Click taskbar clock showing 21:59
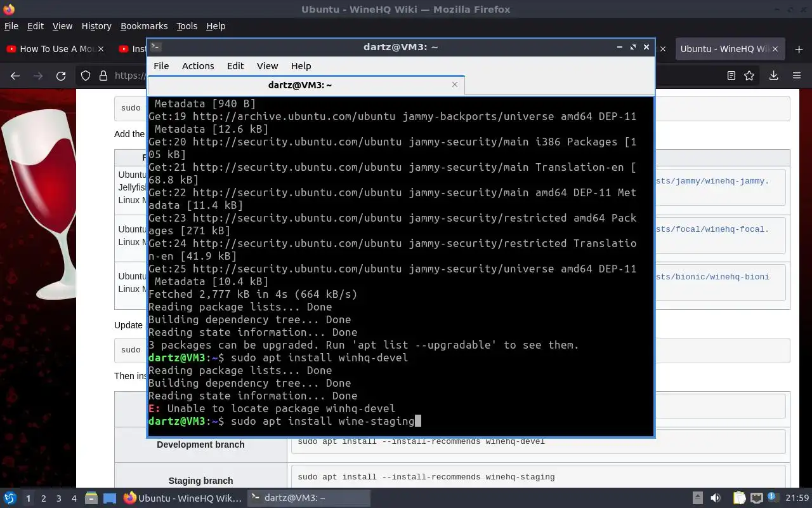This screenshot has height=508, width=812. coord(798,498)
